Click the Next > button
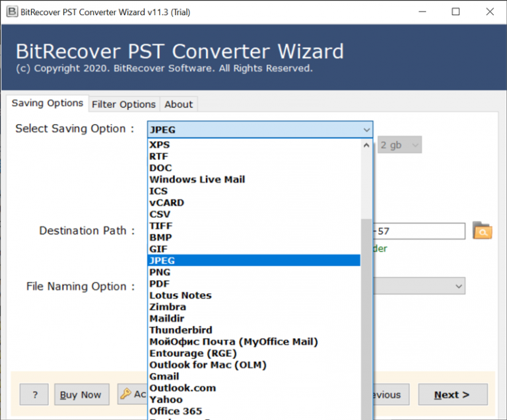507x420 pixels. [453, 394]
